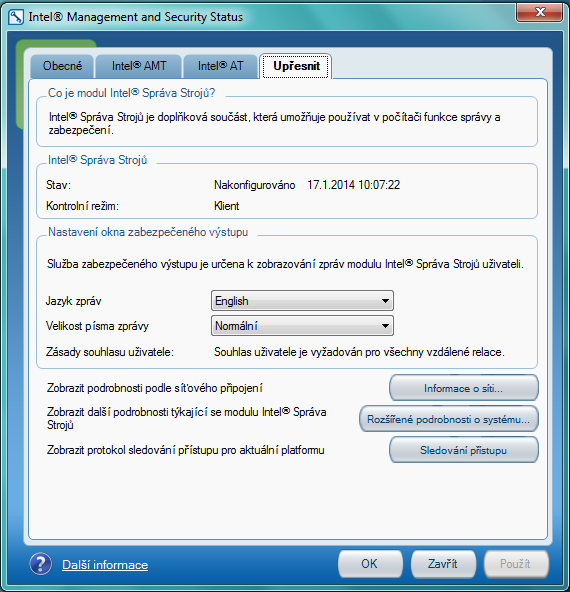Click the Nakonfigurováno status value
The height and width of the screenshot is (592, 570).
point(254,185)
